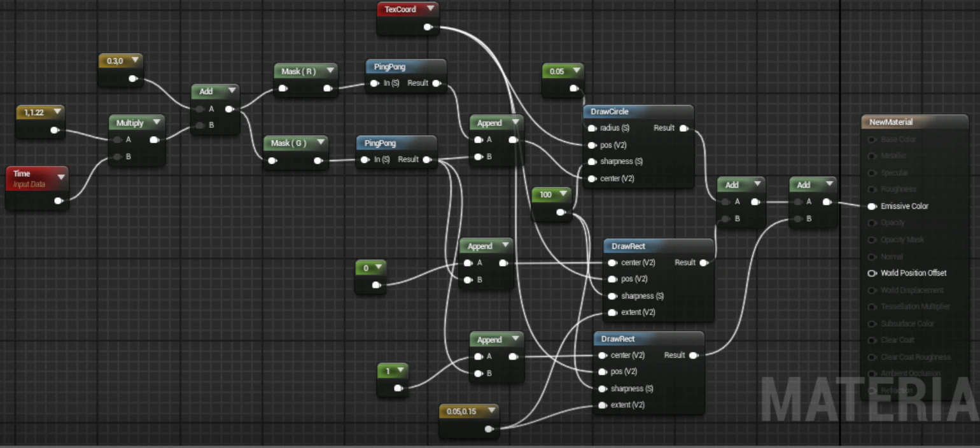Select the NewMaterial node title

click(891, 122)
